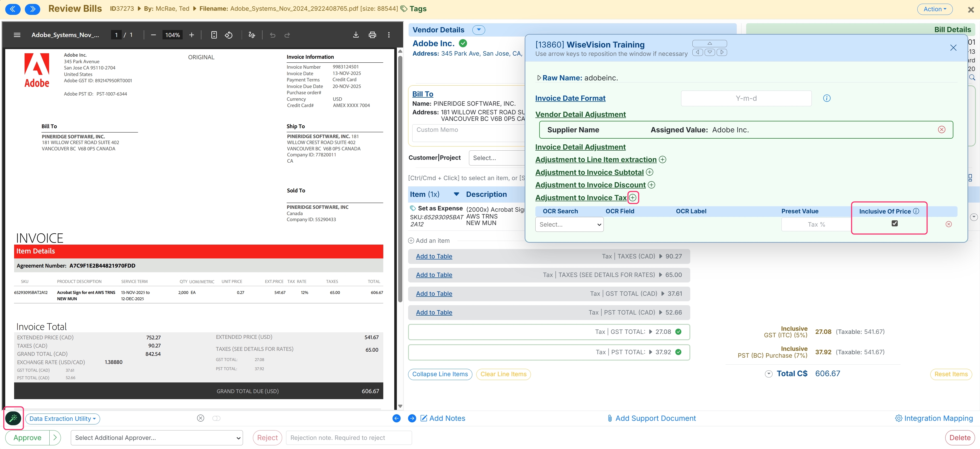
Task: Expand the Raw Name disclosure triangle
Action: tap(539, 78)
